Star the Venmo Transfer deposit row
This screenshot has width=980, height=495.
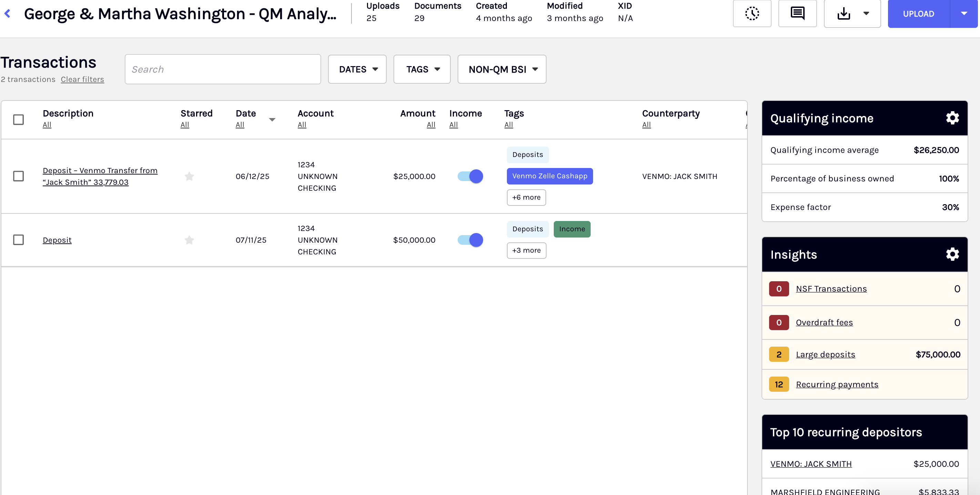click(189, 176)
